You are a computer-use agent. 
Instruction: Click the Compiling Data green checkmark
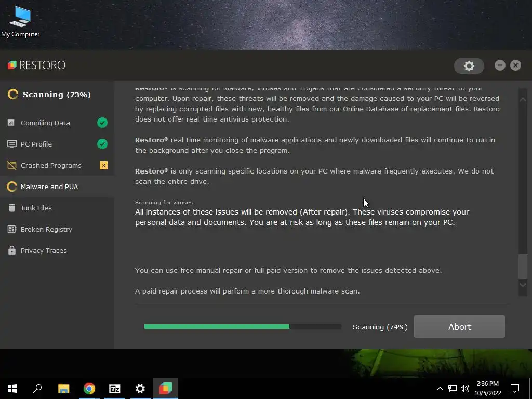click(x=102, y=123)
